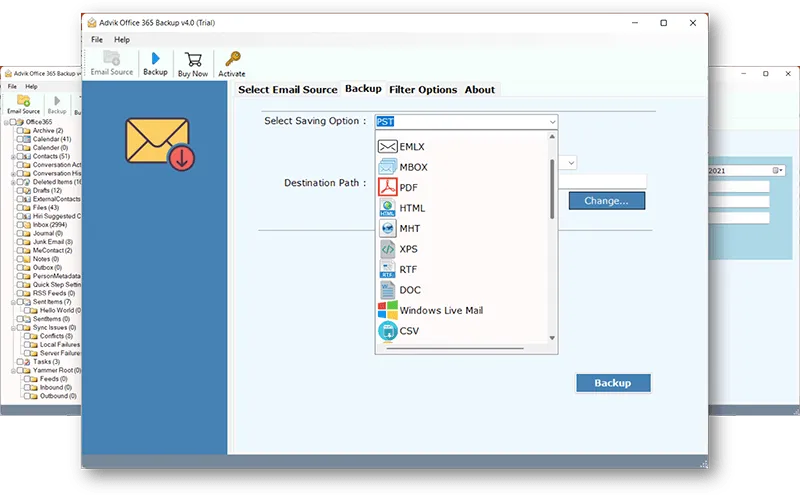Switch to Filter Options tab

(423, 90)
